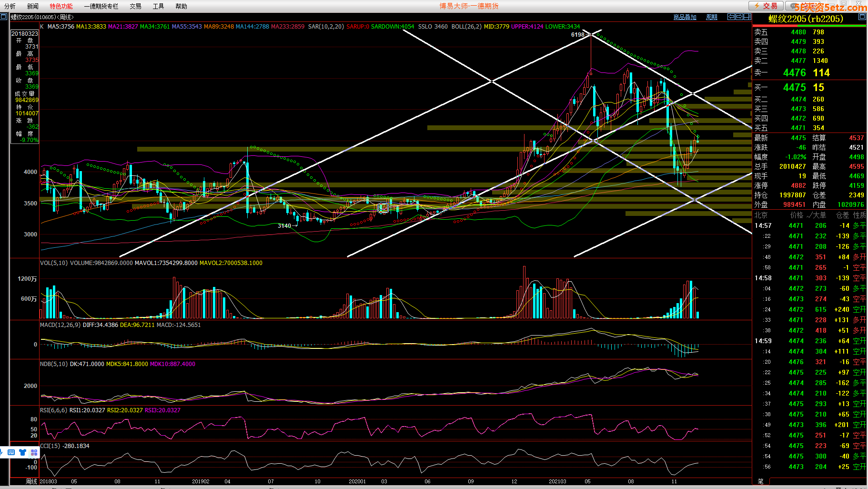This screenshot has width=868, height=489.
Task: Click the 201902 date on time axis
Action: tap(201, 481)
